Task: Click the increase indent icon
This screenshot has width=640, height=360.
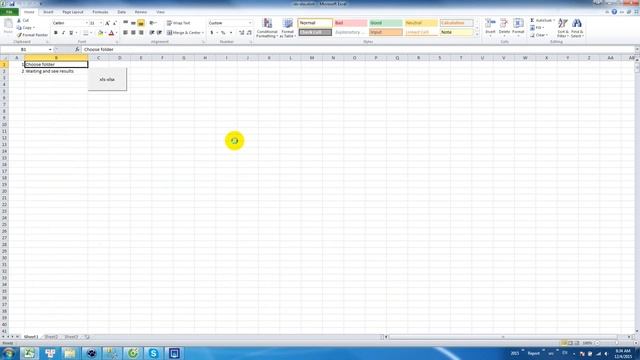Action: click(159, 33)
